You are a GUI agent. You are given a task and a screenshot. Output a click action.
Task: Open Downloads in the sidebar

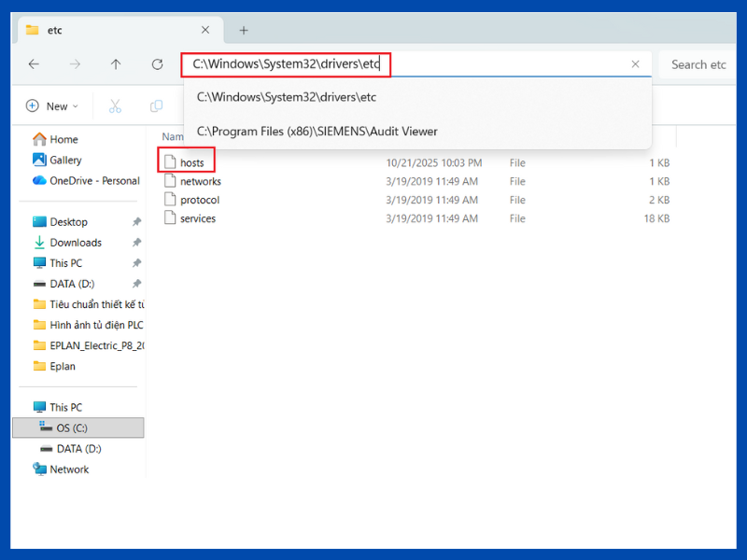76,243
